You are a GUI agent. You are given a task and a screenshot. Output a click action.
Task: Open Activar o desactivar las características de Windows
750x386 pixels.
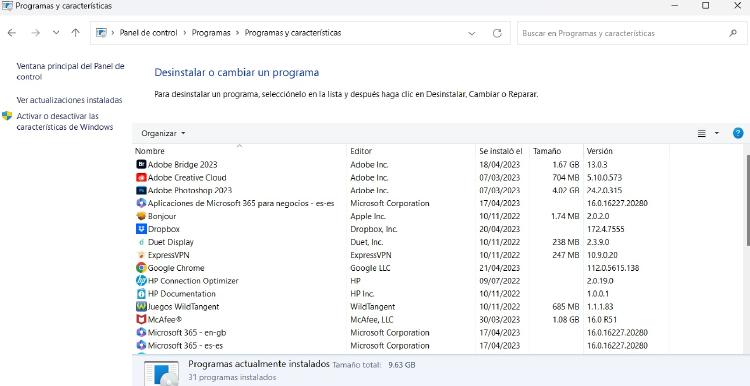[65, 121]
